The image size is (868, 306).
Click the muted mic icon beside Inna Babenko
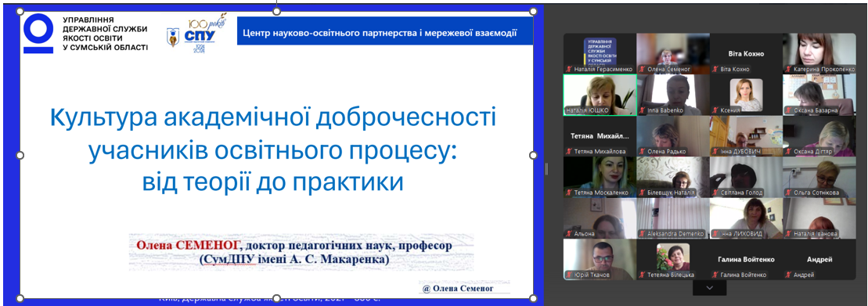pos(642,110)
